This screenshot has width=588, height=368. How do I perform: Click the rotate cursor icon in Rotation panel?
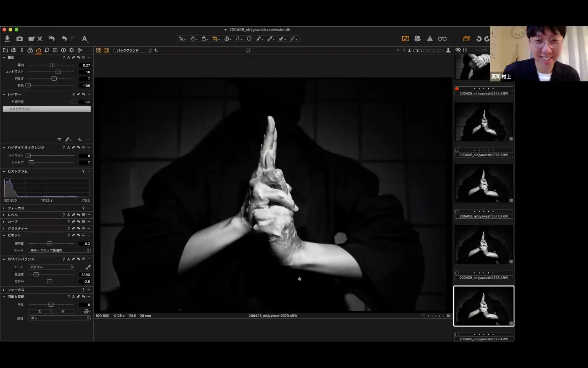coord(87,311)
